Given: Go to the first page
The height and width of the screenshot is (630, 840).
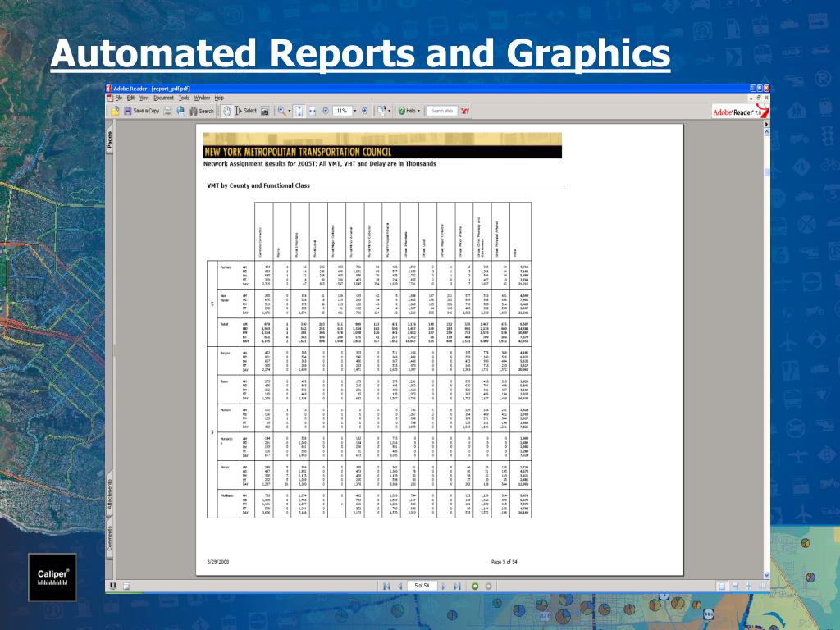Looking at the screenshot, I should (x=386, y=586).
